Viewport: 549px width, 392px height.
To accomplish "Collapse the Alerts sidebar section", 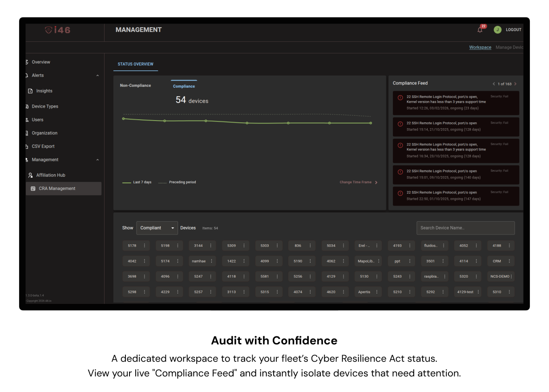I will (97, 76).
